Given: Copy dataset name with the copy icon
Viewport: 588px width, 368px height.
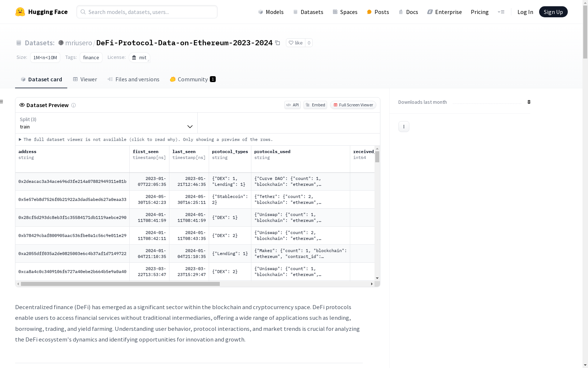Looking at the screenshot, I should pyautogui.click(x=278, y=43).
